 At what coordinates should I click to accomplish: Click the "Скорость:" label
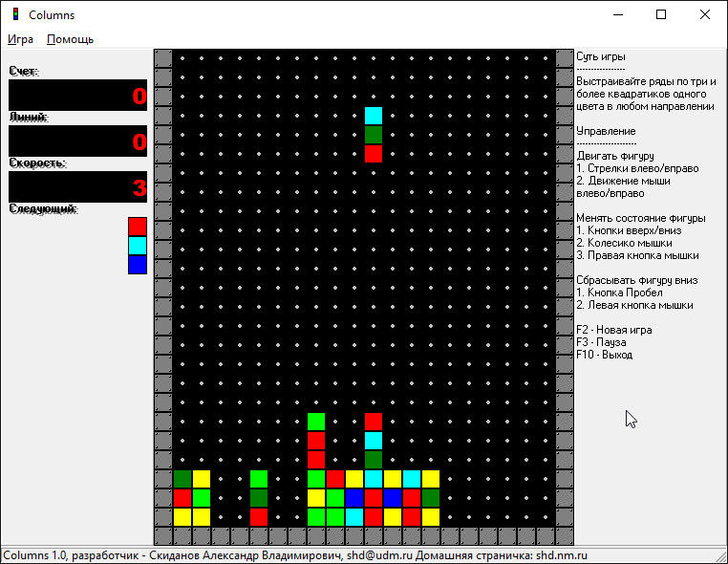click(x=37, y=163)
